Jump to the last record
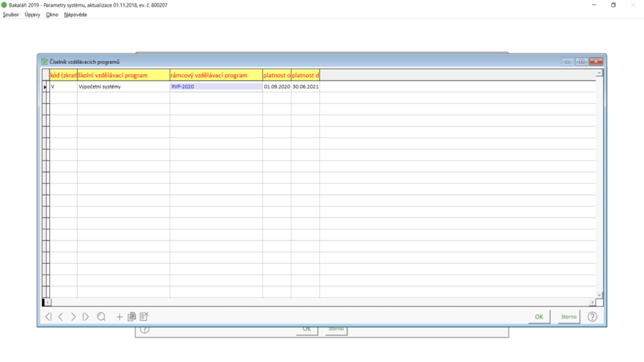The height and width of the screenshot is (362, 644). (86, 317)
